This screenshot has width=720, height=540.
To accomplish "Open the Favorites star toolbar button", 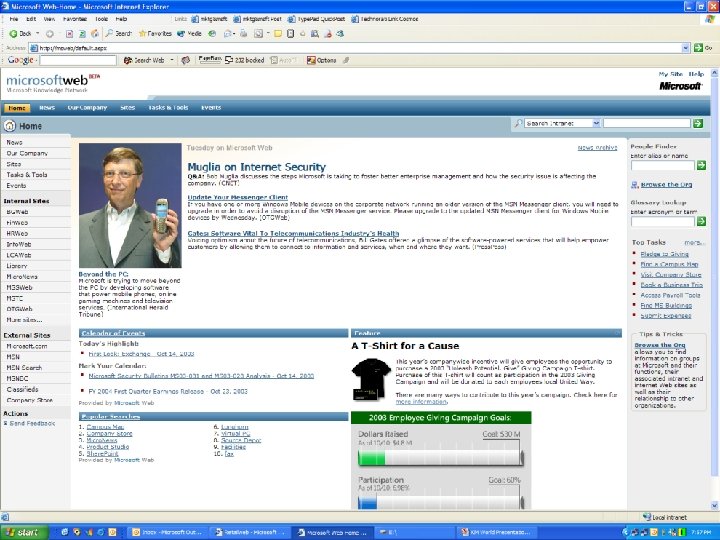I will 155,34.
